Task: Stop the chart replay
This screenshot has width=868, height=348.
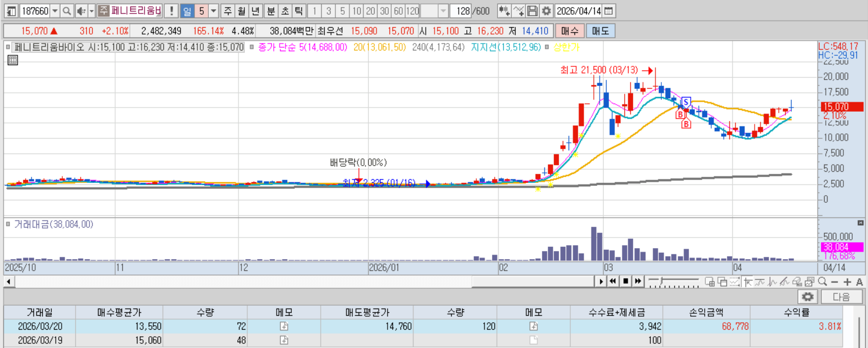Action: point(625,282)
